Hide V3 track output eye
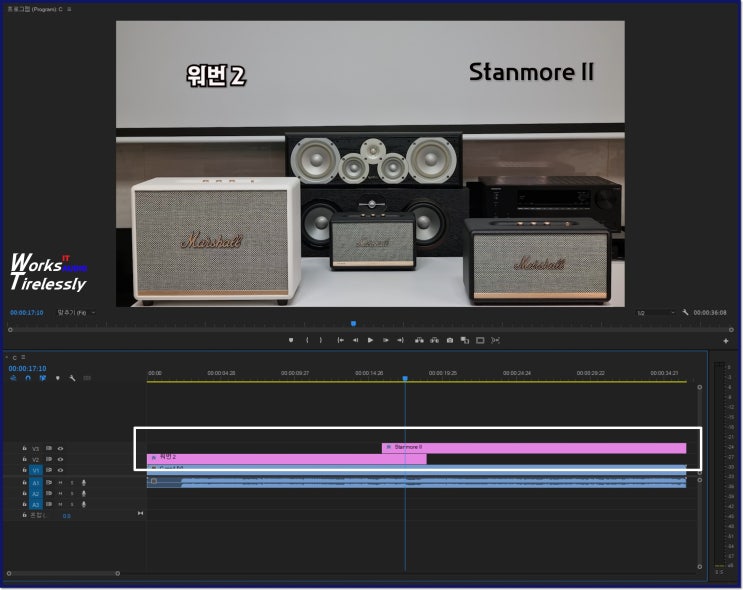 point(60,448)
